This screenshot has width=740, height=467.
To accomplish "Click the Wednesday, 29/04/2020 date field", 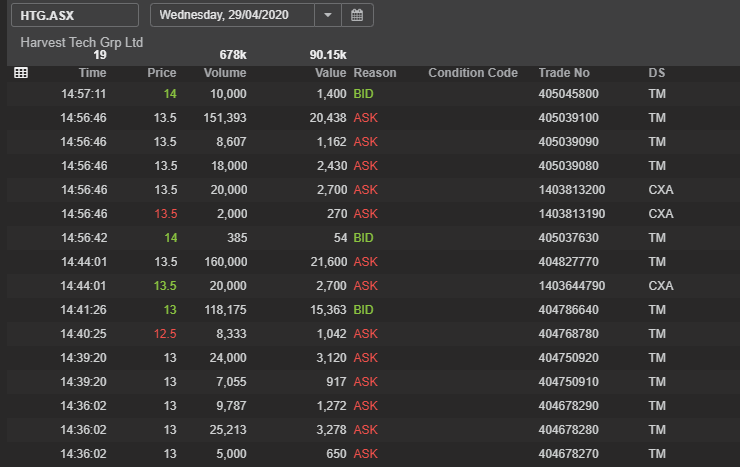I will (x=232, y=15).
